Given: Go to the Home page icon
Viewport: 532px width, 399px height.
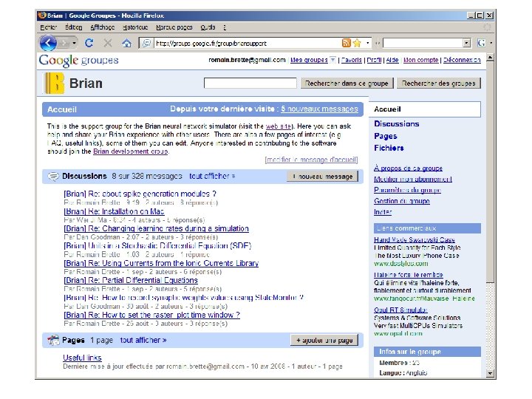Looking at the screenshot, I should pyautogui.click(x=126, y=43).
